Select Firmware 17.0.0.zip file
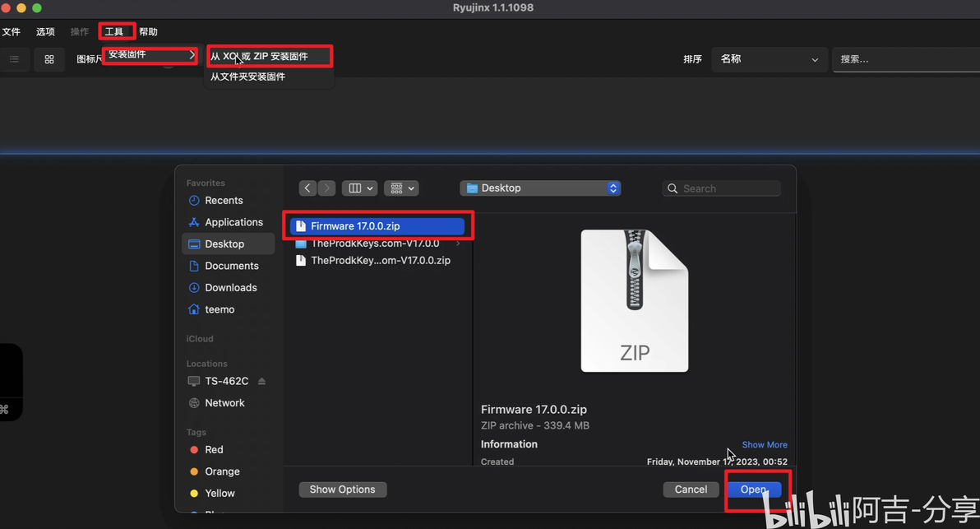This screenshot has width=980, height=529. tap(377, 226)
